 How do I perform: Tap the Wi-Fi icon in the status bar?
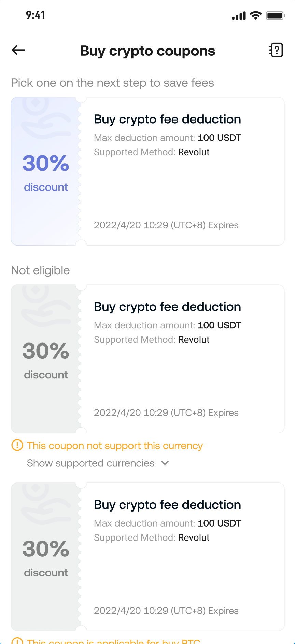[x=255, y=15]
